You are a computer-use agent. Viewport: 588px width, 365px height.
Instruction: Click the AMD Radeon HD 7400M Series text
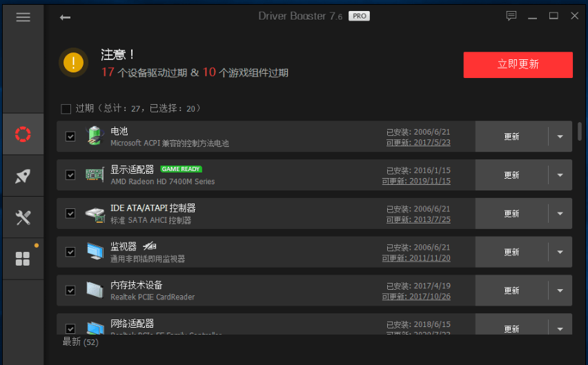(x=162, y=181)
